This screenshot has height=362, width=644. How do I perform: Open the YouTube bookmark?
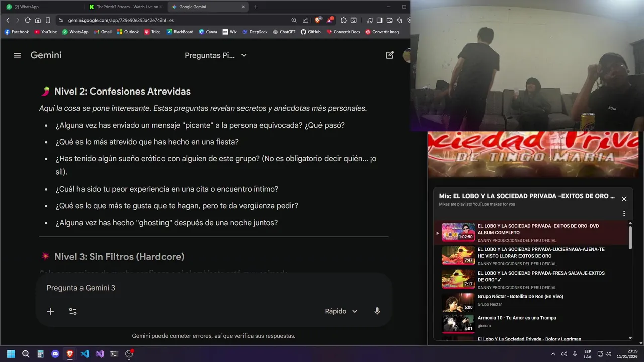pos(45,32)
